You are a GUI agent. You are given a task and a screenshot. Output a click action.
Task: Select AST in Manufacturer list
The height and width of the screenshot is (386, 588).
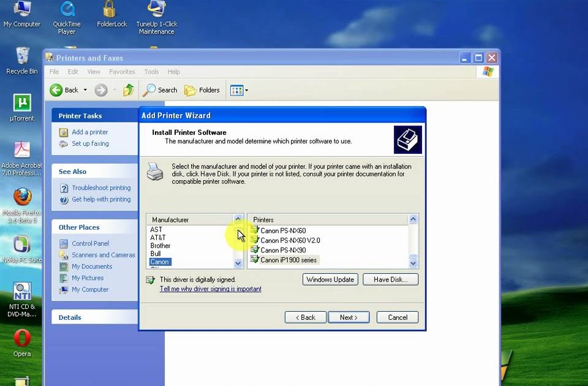pyautogui.click(x=156, y=230)
